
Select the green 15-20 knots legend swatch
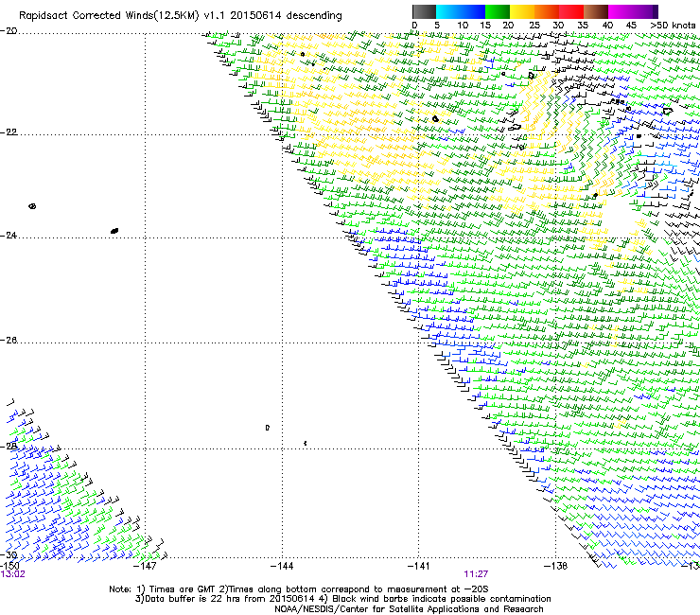coord(498,11)
